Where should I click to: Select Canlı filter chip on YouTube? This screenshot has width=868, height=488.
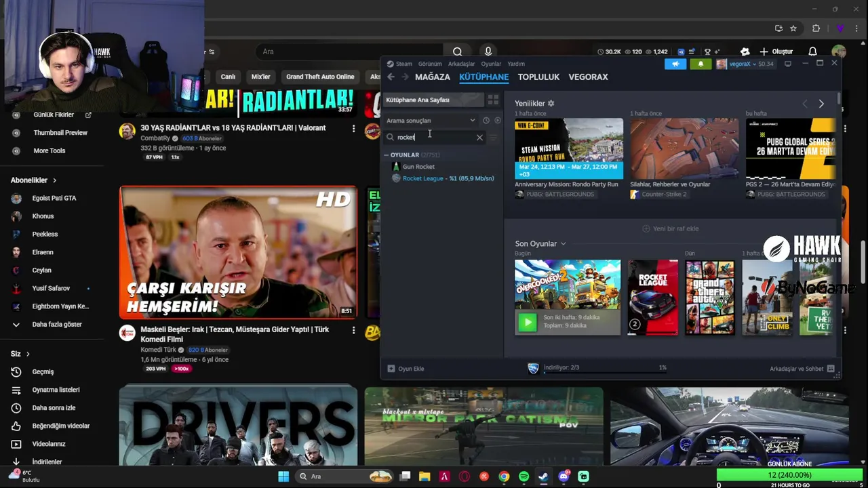[x=227, y=77]
